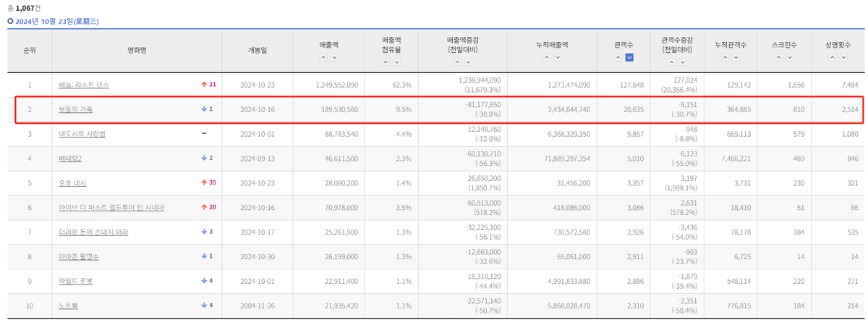The image size is (868, 320).
Task: Click sales share 62.3%
Action: [x=401, y=85]
